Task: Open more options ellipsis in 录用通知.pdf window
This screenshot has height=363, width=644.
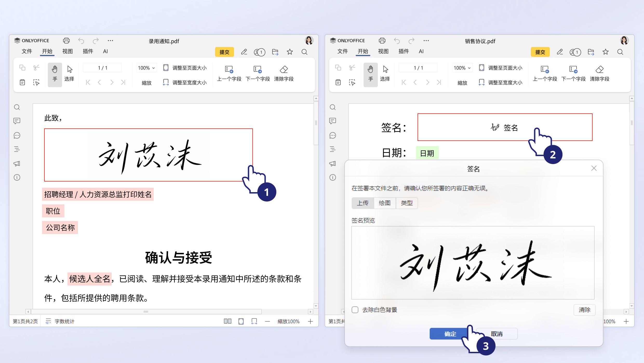Action: 110,41
